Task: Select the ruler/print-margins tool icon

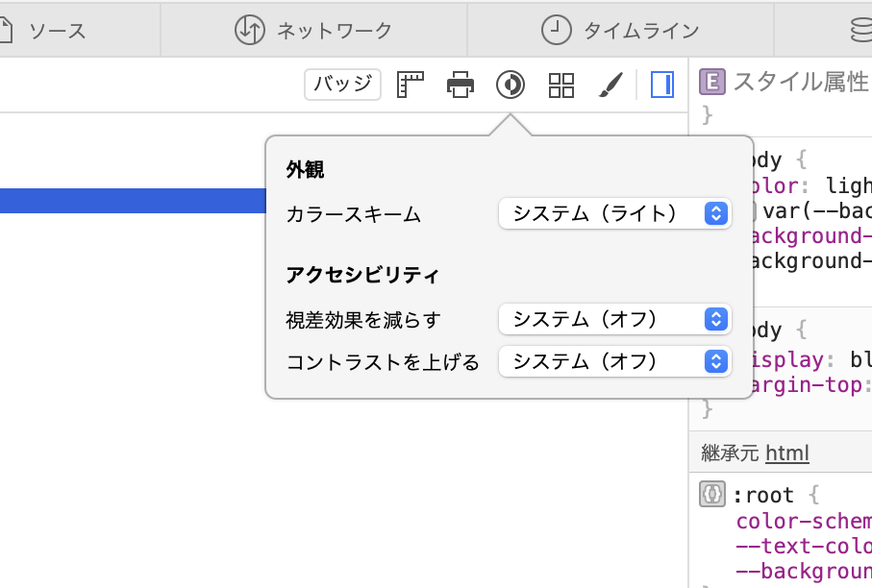Action: tap(410, 85)
